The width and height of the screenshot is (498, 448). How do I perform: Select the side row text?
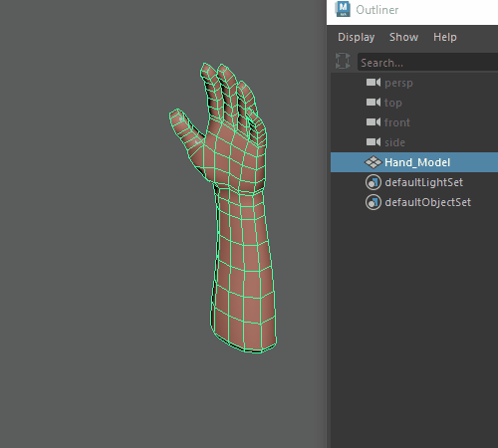394,142
